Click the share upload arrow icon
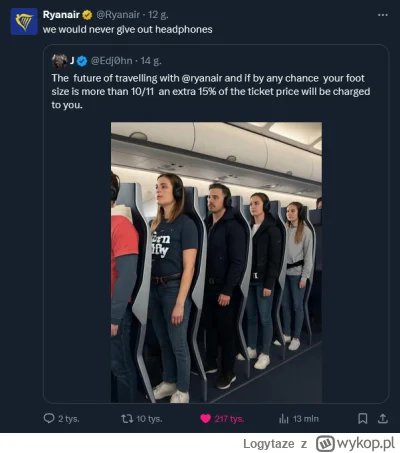The width and height of the screenshot is (400, 453). [383, 418]
